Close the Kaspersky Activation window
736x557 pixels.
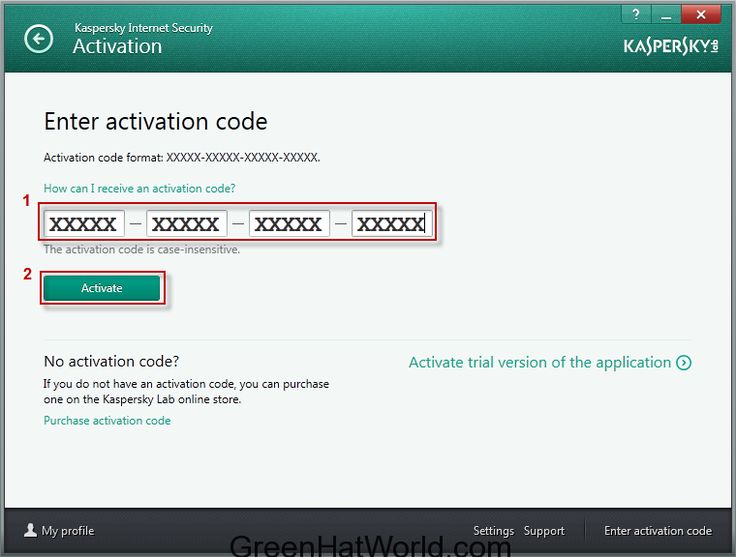pyautogui.click(x=701, y=15)
